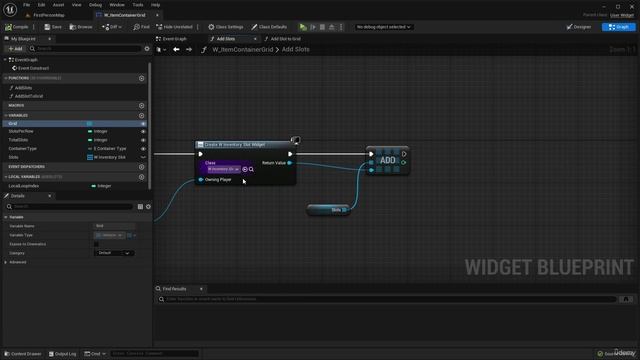Image resolution: width=640 pixels, height=360 pixels.
Task: Add a new variable with plus icon
Action: tap(142, 116)
